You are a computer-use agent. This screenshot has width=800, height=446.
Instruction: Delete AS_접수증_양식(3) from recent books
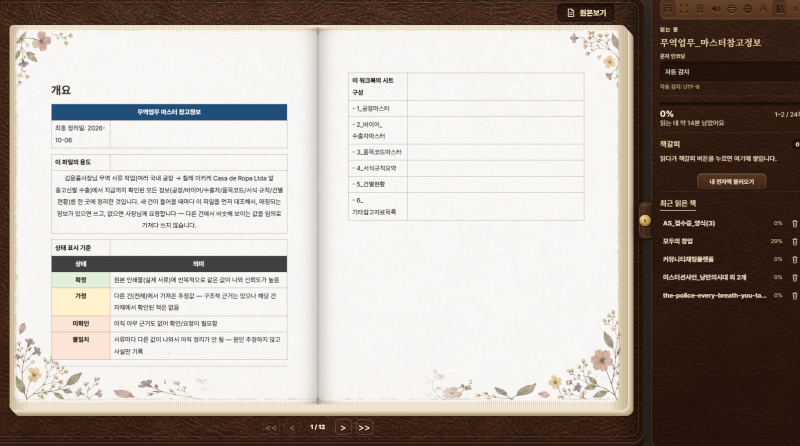794,224
